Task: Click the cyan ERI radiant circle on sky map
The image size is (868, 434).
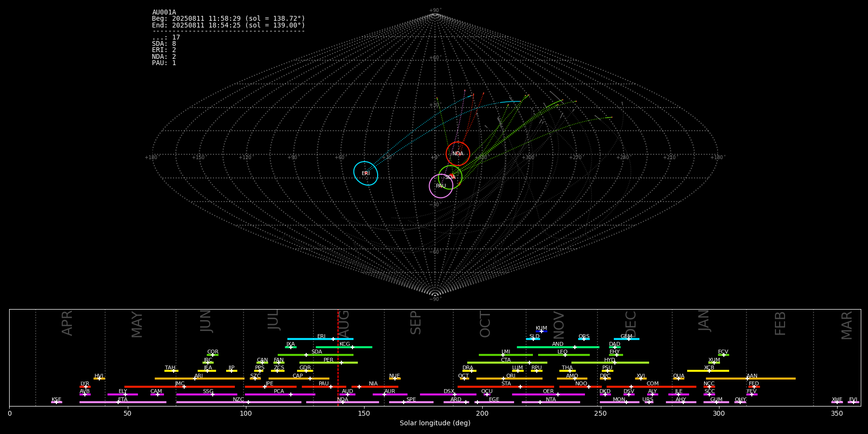Action: pos(366,173)
